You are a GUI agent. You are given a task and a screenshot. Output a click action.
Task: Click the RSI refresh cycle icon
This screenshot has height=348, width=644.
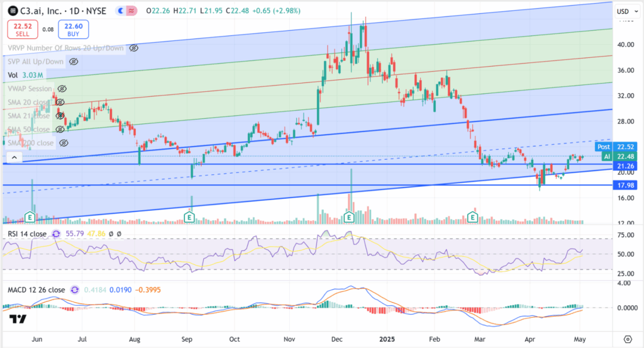pyautogui.click(x=56, y=233)
